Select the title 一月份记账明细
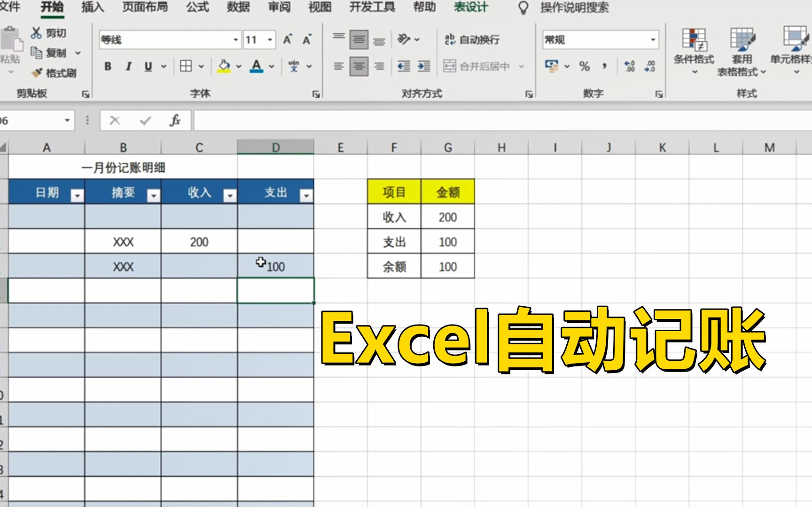Viewport: 812px width, 508px height. point(123,167)
